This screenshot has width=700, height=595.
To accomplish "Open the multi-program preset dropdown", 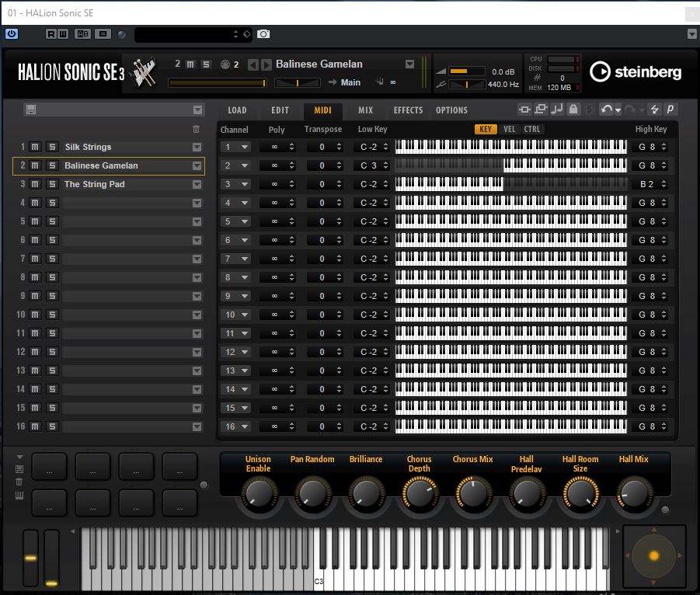I will [197, 110].
